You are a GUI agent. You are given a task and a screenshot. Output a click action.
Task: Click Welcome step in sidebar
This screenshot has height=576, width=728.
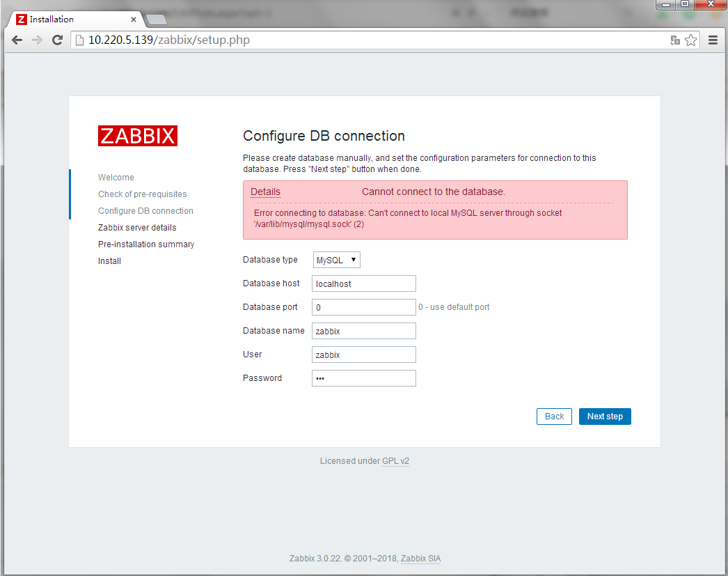point(116,178)
